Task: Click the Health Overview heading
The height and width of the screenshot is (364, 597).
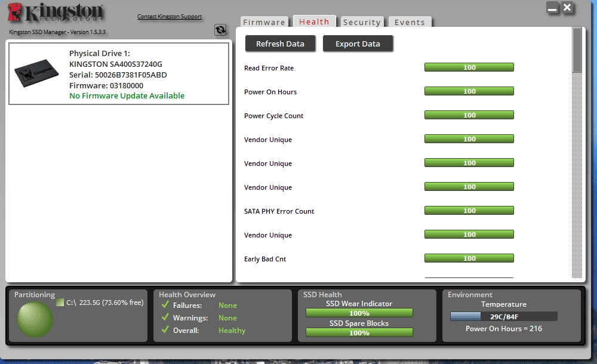Action: (x=187, y=295)
